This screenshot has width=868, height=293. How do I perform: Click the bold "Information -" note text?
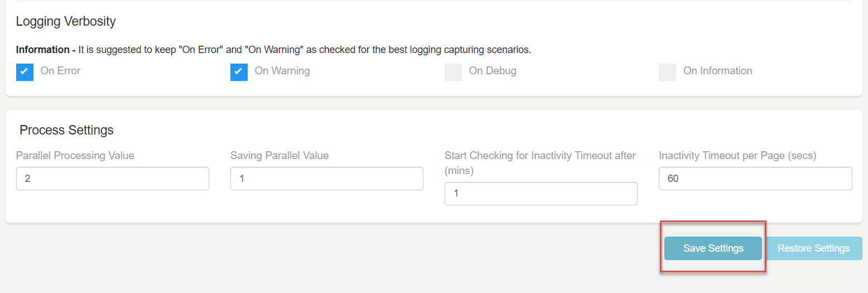click(46, 50)
